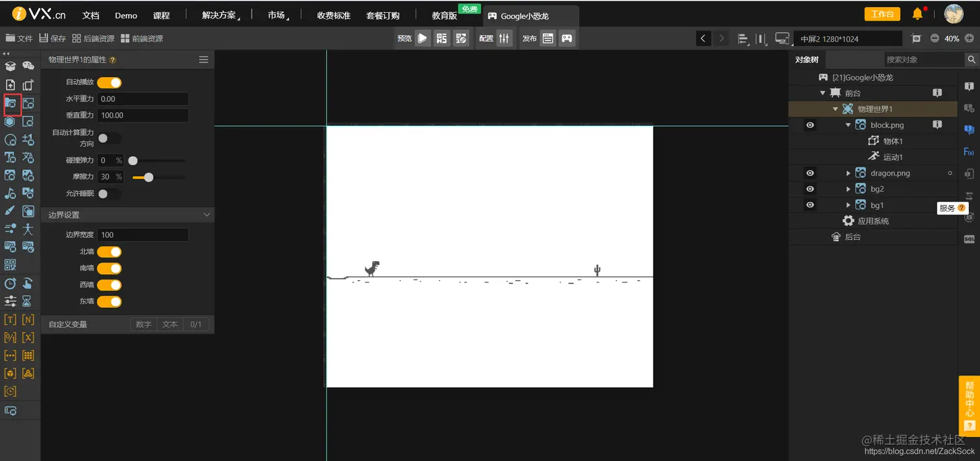Hide the bg2 layer eye icon
The width and height of the screenshot is (980, 461).
pos(810,189)
